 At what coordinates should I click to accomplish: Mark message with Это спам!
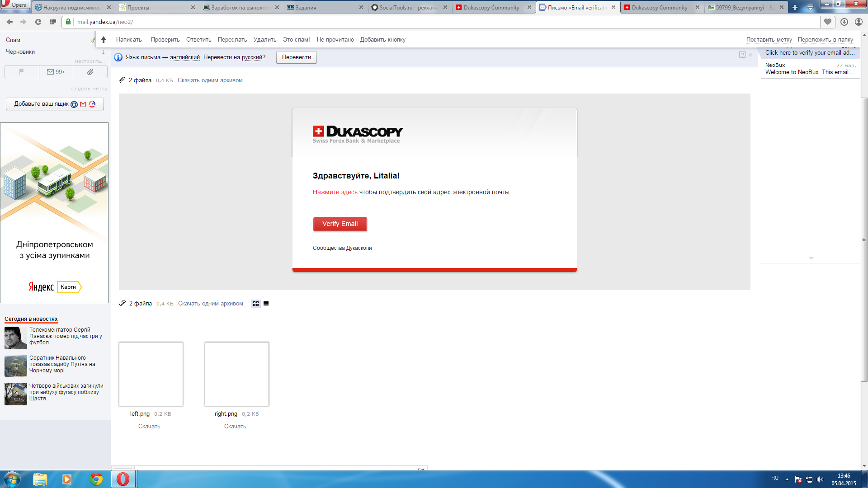coord(296,40)
